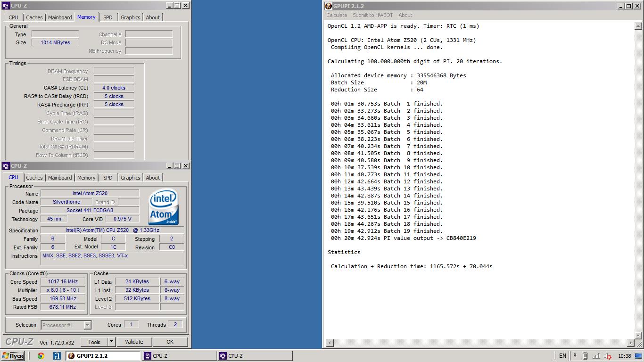Viewport: 644px width, 362px height.
Task: Open Caches tab in lower CPU-Z window
Action: tap(34, 178)
